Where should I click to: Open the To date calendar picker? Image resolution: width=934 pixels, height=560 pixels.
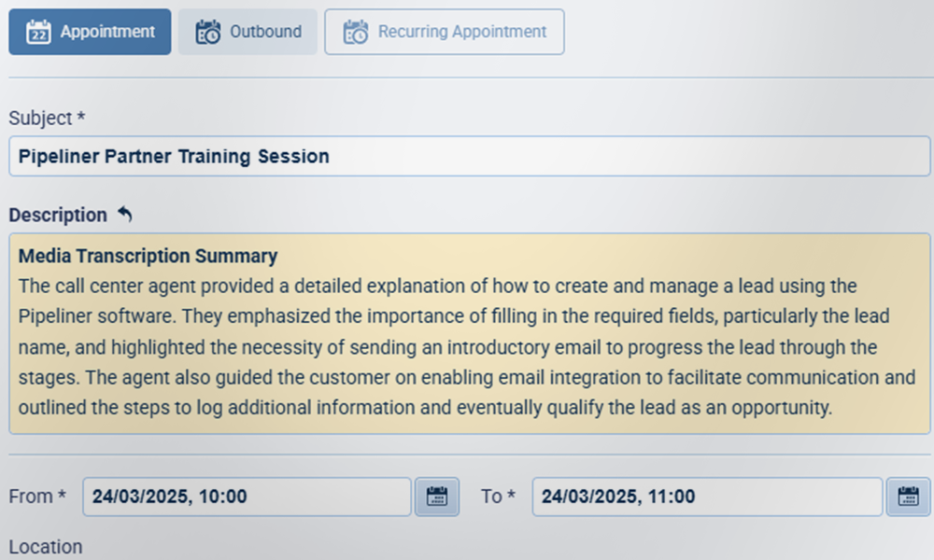(x=908, y=497)
